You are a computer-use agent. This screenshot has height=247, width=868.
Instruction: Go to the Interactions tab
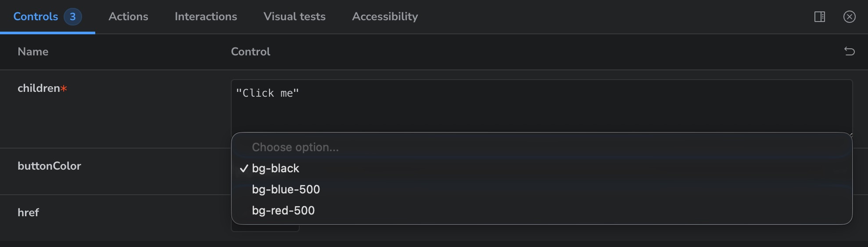pyautogui.click(x=206, y=17)
